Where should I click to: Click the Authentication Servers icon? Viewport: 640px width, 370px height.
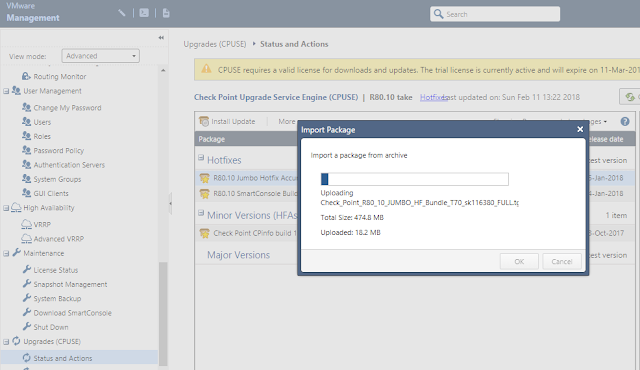point(26,164)
